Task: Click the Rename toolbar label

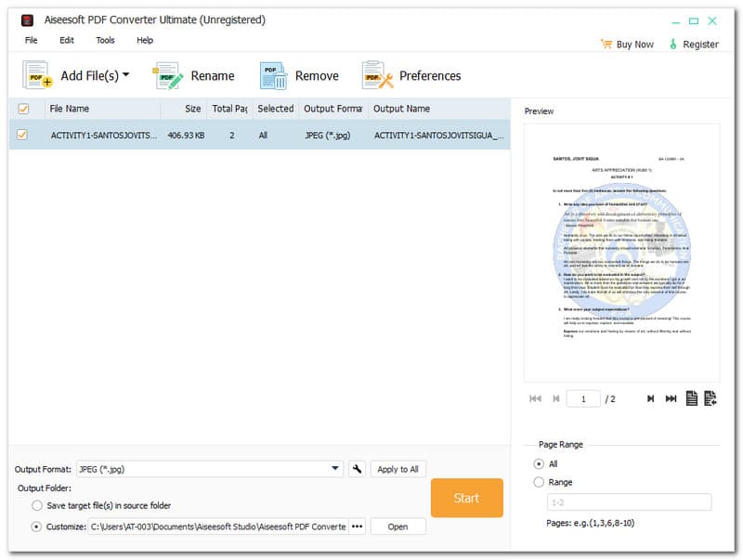Action: [213, 76]
